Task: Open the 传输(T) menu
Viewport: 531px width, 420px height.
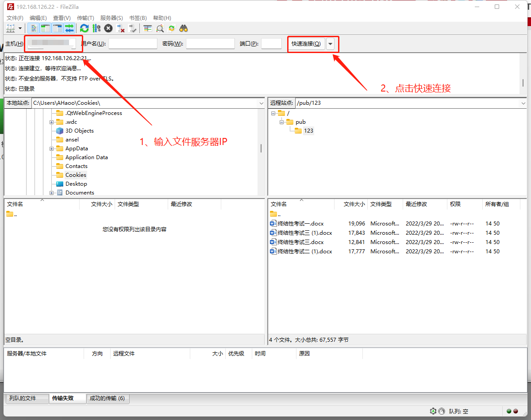Action: [x=85, y=18]
